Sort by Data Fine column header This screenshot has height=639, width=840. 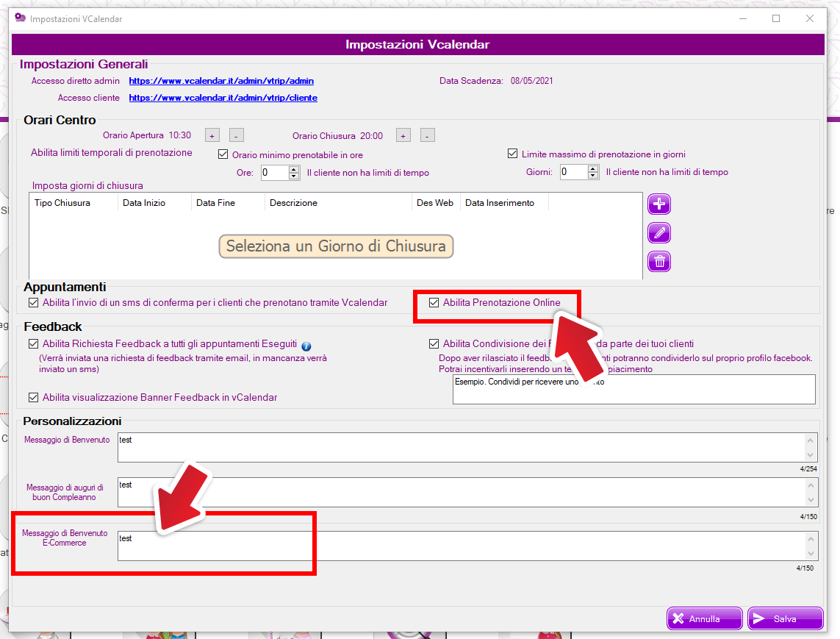pos(228,203)
